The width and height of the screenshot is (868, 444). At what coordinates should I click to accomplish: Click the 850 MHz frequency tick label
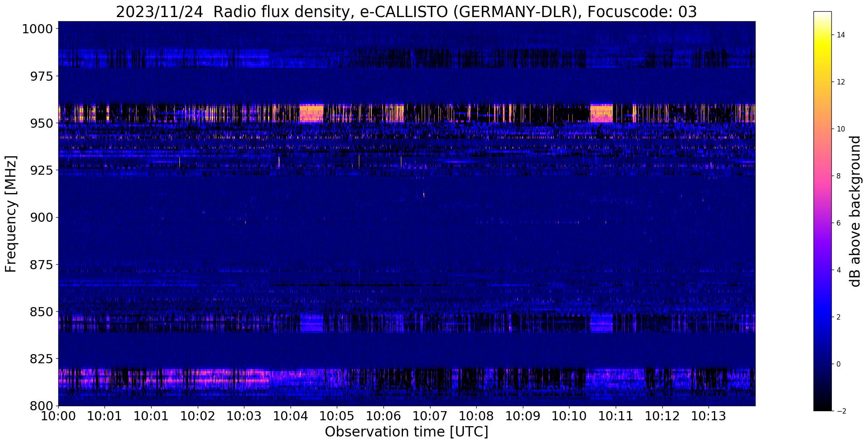tap(42, 312)
